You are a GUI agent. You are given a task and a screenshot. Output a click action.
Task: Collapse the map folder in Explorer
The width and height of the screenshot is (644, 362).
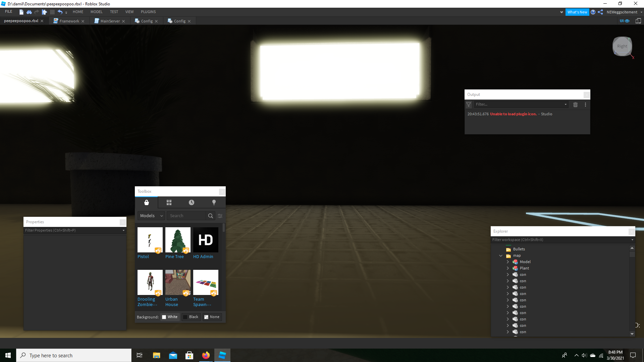pyautogui.click(x=501, y=255)
